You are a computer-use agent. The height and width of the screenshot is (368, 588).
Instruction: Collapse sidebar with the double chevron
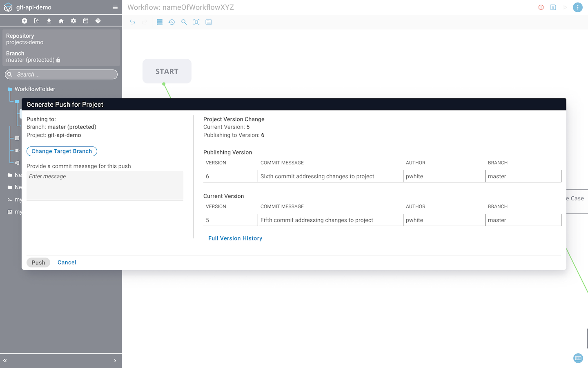(5, 361)
